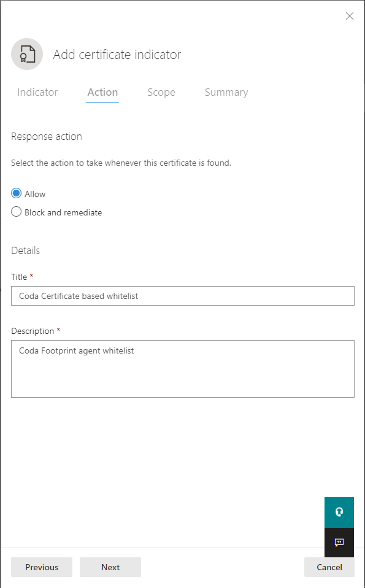Select the Allow radio button
Viewport: 365px width, 588px height.
coord(16,193)
